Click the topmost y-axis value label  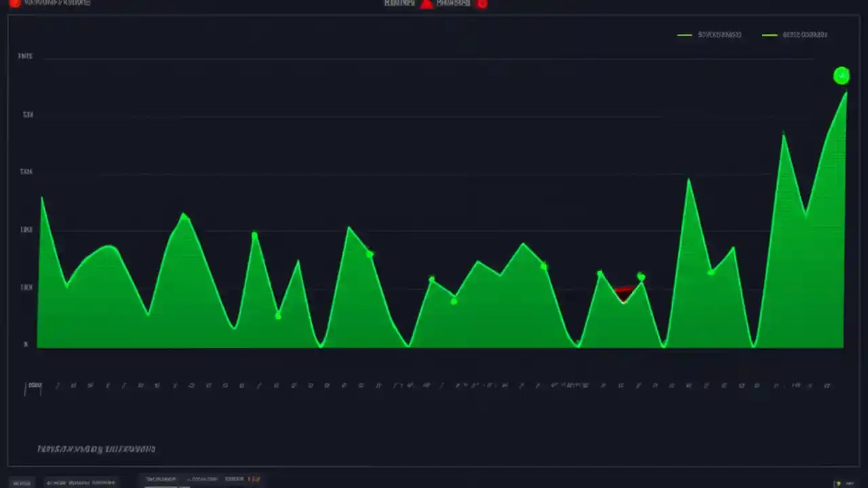pyautogui.click(x=25, y=56)
